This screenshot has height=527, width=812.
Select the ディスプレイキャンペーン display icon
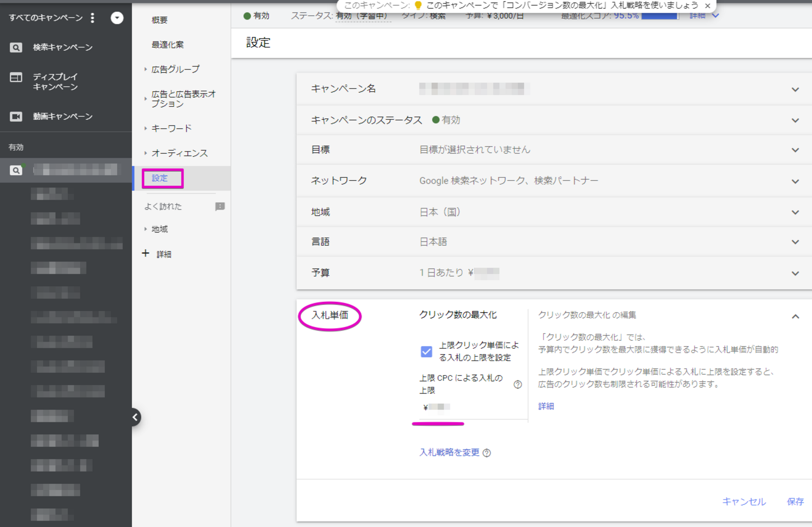tap(16, 77)
